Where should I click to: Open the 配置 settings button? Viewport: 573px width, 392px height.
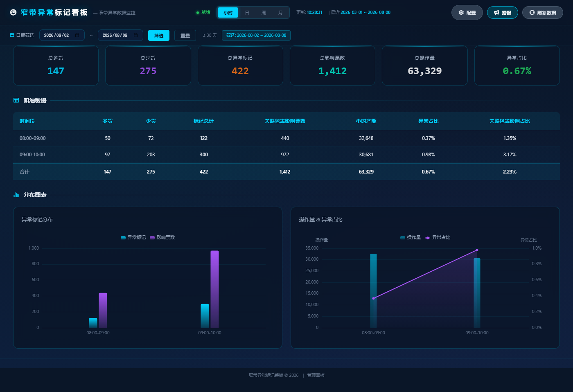(467, 13)
